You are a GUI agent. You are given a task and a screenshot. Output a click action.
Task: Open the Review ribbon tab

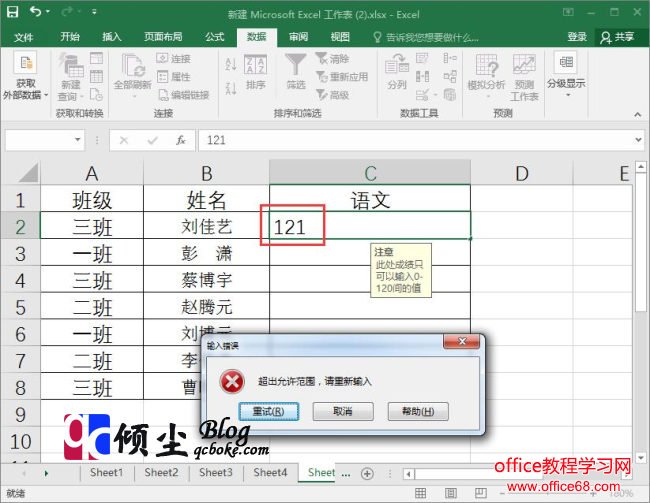[298, 37]
